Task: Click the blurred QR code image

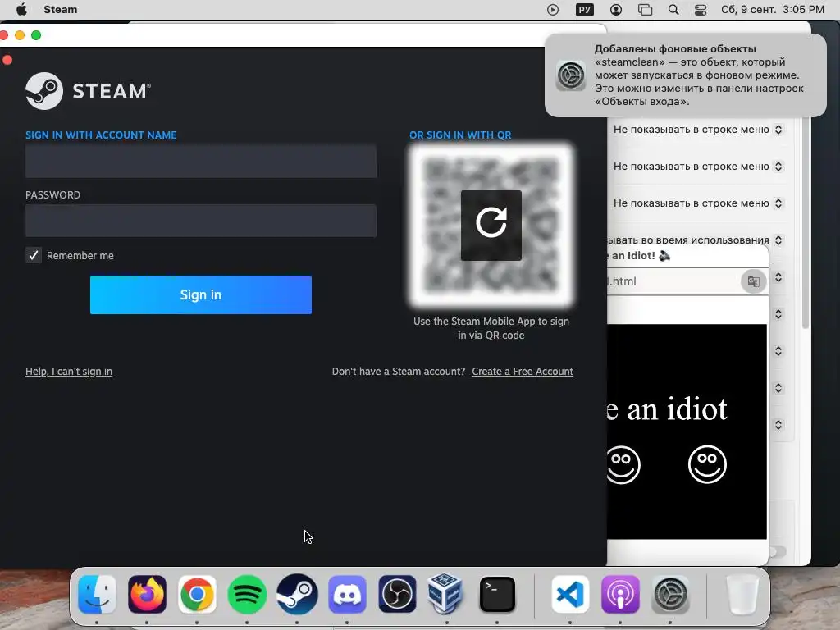Action: [491, 225]
